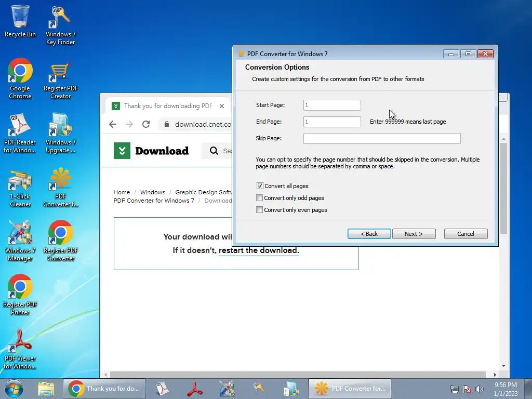The image size is (532, 399).
Task: Cancel the PDF Converter wizard
Action: point(466,234)
